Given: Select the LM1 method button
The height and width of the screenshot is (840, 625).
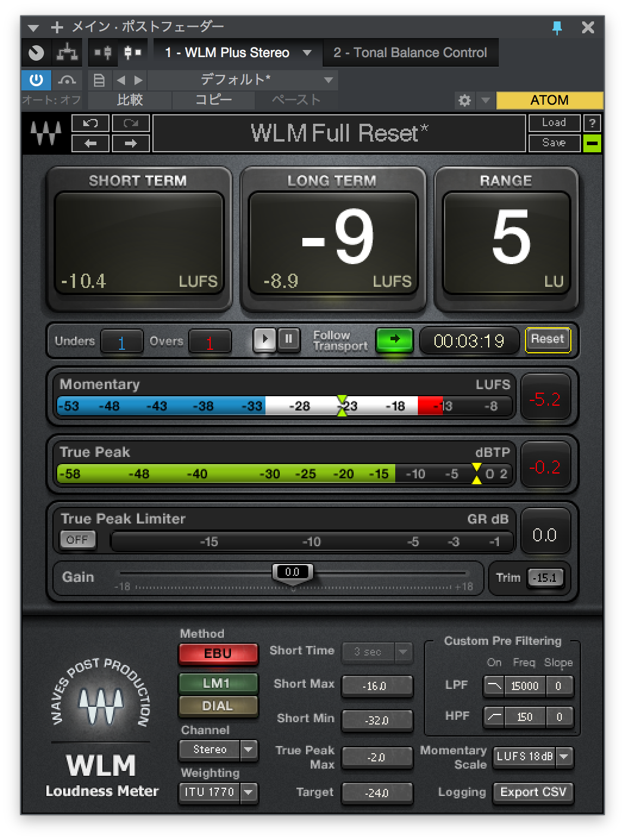Looking at the screenshot, I should tap(218, 683).
